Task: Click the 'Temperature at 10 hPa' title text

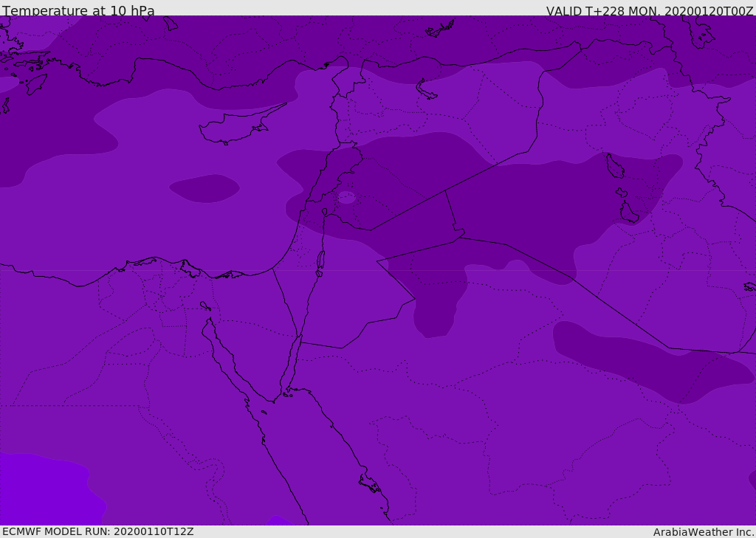Action: pyautogui.click(x=78, y=10)
